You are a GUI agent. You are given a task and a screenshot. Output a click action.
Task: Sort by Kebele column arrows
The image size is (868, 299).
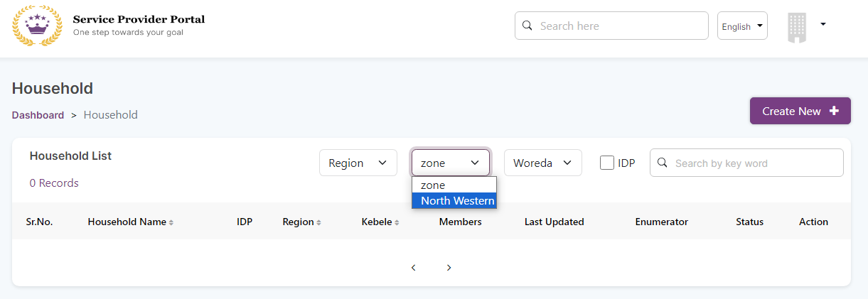pyautogui.click(x=397, y=222)
